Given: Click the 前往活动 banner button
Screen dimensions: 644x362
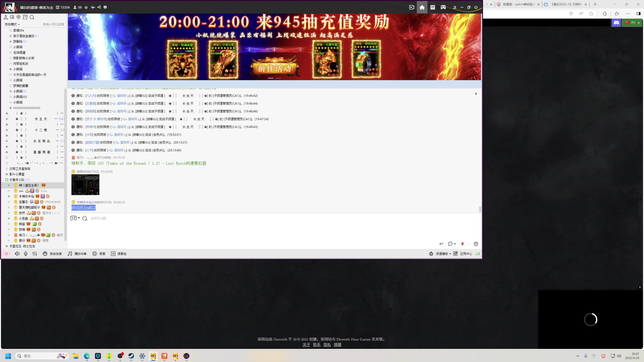Looking at the screenshot, I should pyautogui.click(x=274, y=68).
